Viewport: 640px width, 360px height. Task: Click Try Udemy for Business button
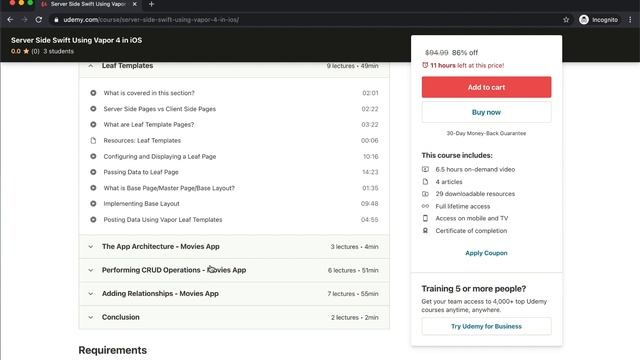click(486, 326)
